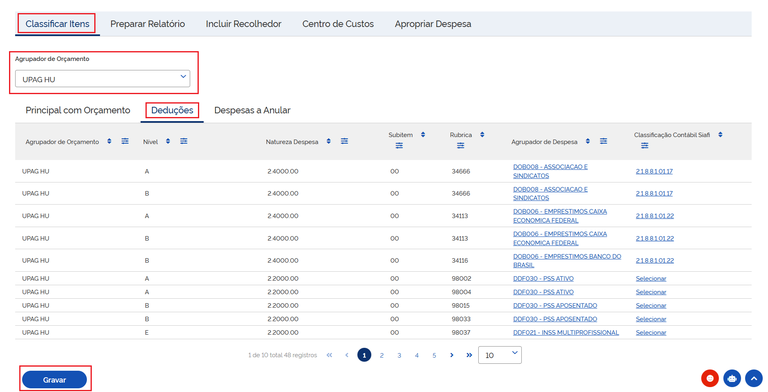This screenshot has height=392, width=768.
Task: Open DDF030 - PSS ATIVO link for Rubrica 98002
Action: pos(543,278)
